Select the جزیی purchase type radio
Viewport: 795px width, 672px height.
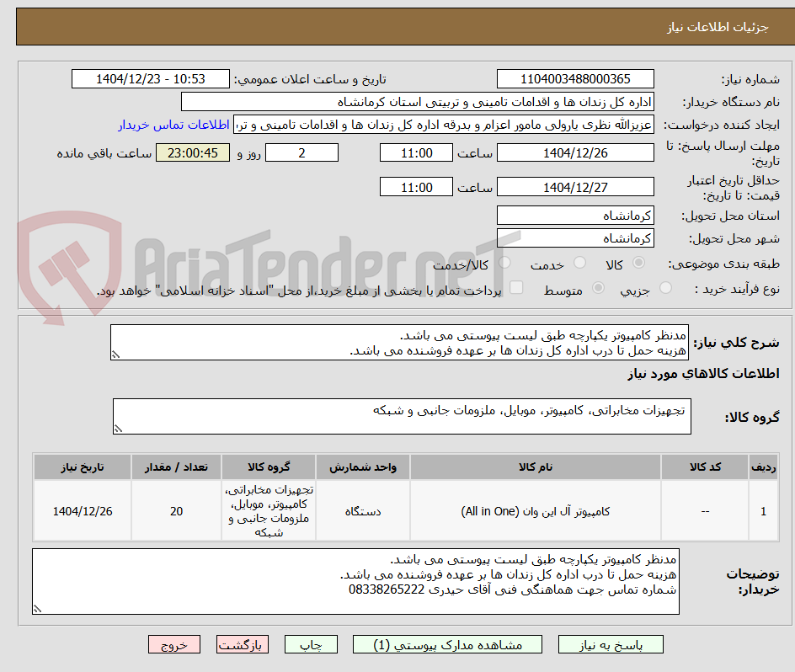[x=665, y=287]
